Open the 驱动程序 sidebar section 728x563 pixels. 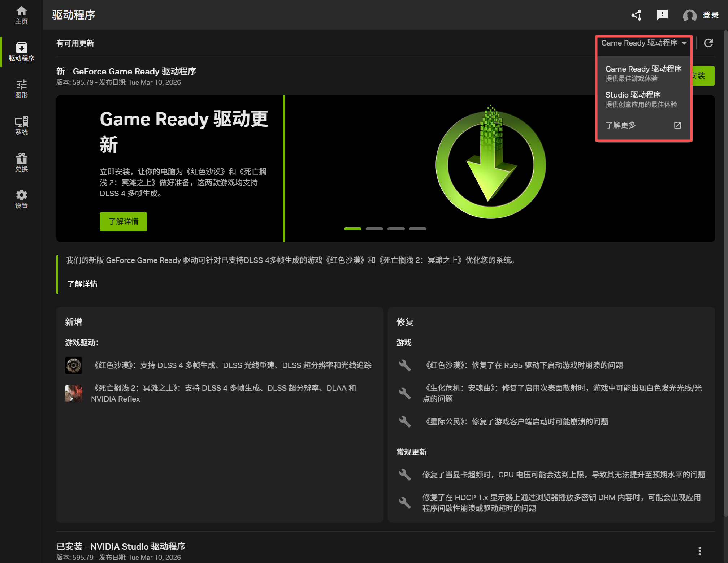21,52
